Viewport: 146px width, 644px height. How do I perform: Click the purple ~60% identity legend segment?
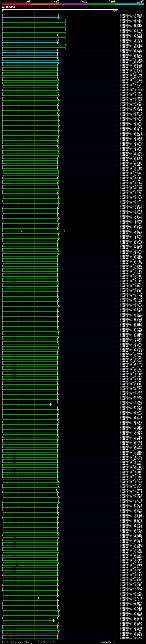73,4
